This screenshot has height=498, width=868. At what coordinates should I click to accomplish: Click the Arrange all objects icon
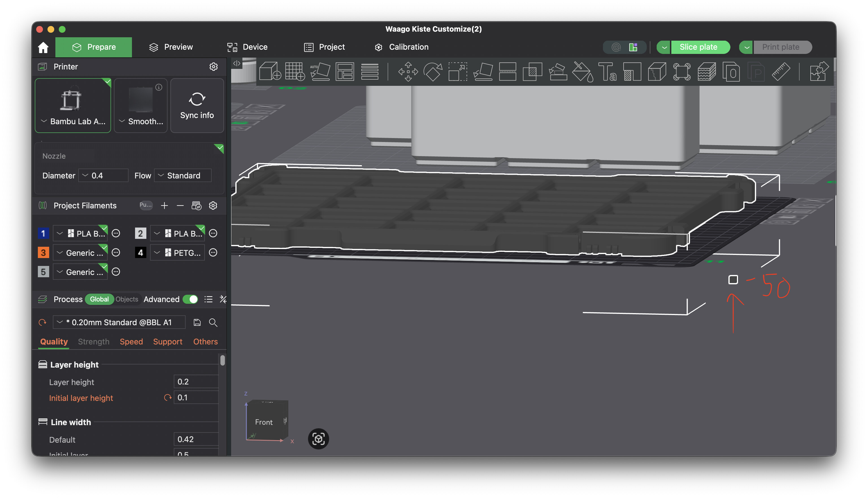pos(345,71)
